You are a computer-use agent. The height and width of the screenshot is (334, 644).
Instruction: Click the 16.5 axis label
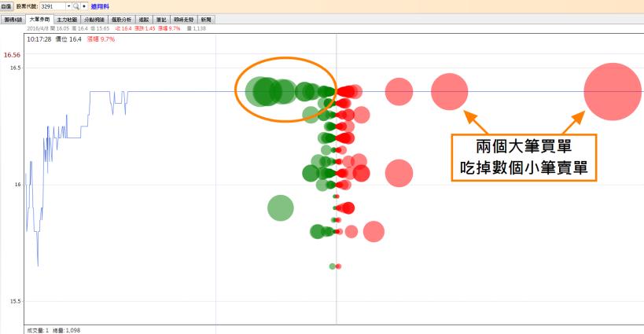pyautogui.click(x=15, y=68)
